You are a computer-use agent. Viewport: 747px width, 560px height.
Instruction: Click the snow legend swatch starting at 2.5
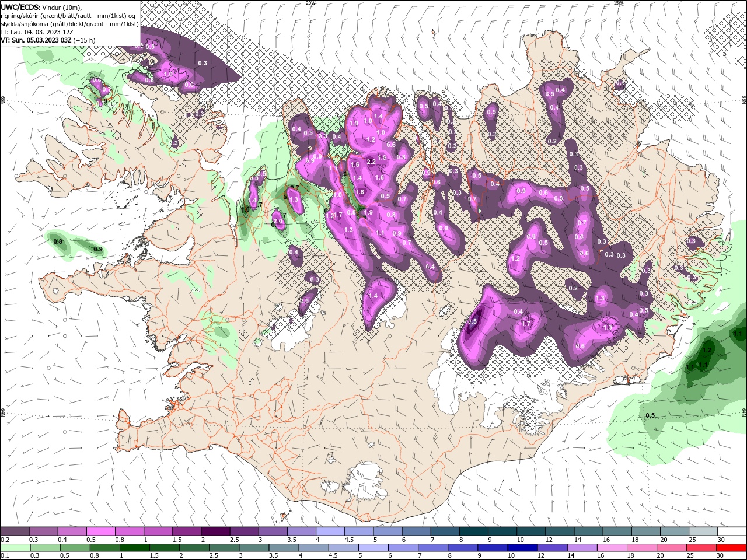pos(244,531)
